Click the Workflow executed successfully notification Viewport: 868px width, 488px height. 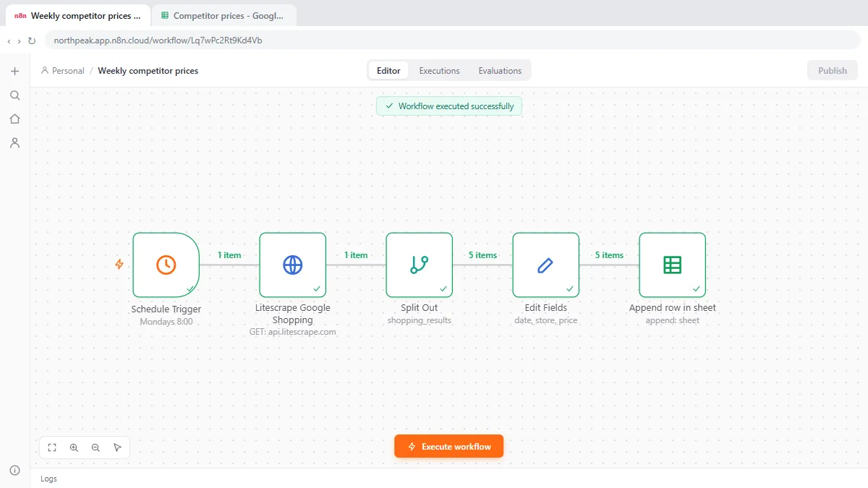pyautogui.click(x=448, y=106)
